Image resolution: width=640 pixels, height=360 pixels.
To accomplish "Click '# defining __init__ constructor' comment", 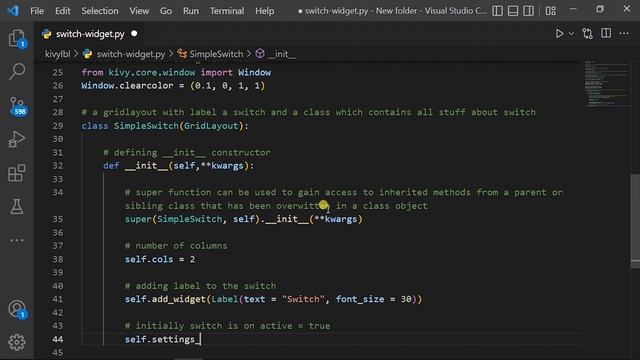I will (x=187, y=152).
